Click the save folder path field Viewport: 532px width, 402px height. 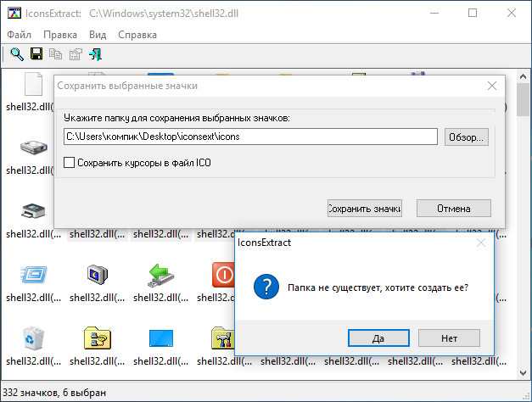250,137
